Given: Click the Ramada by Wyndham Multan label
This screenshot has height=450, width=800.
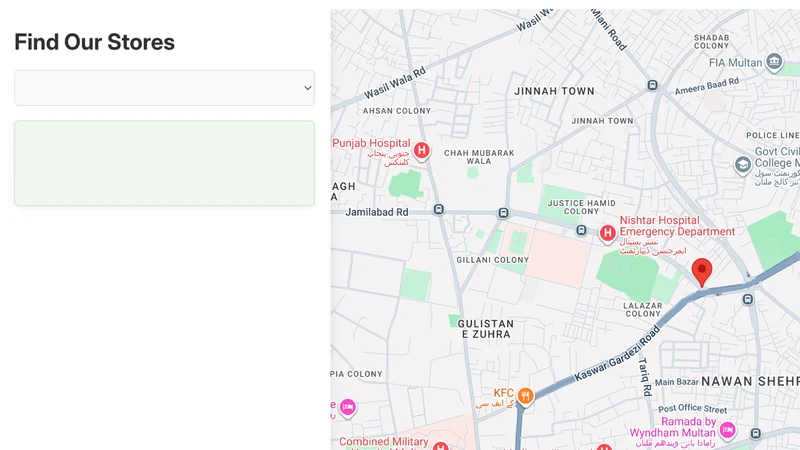Looking at the screenshot, I should 672,427.
